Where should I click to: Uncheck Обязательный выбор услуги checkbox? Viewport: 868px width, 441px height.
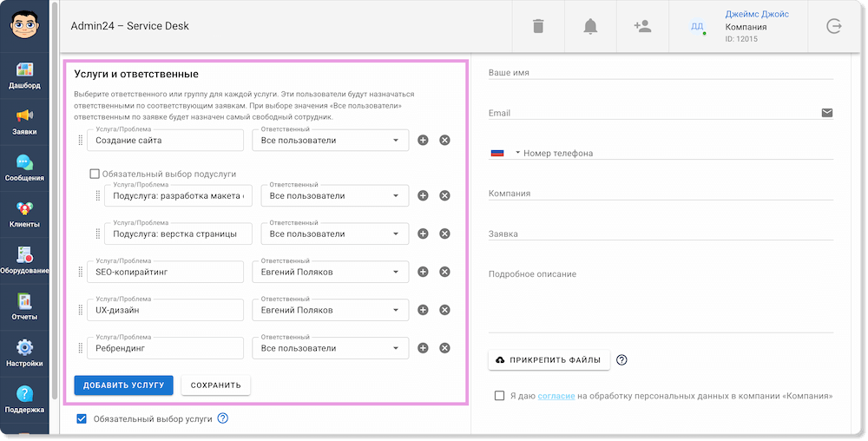coord(82,418)
